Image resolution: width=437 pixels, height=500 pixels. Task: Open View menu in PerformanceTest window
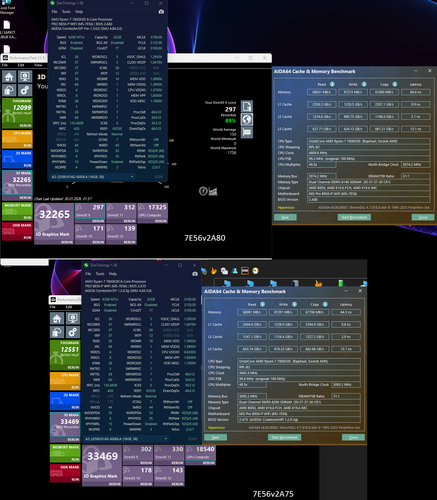38,65
